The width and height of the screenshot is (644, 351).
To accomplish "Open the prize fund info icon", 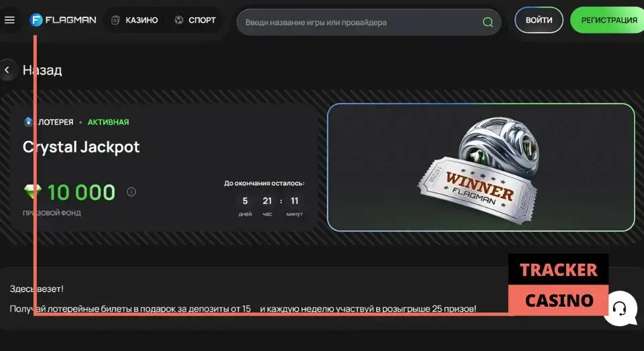I will (131, 192).
